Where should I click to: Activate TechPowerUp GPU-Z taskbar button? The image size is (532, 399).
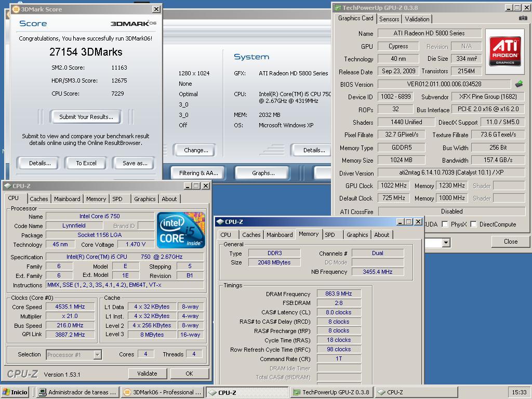[x=332, y=392]
